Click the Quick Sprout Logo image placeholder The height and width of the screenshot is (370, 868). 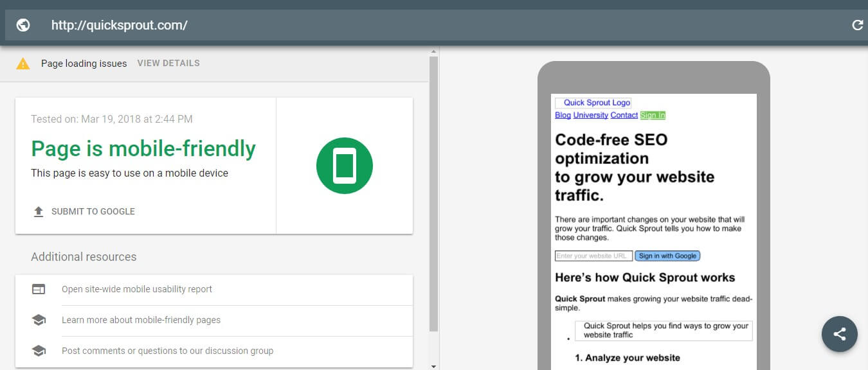point(593,103)
